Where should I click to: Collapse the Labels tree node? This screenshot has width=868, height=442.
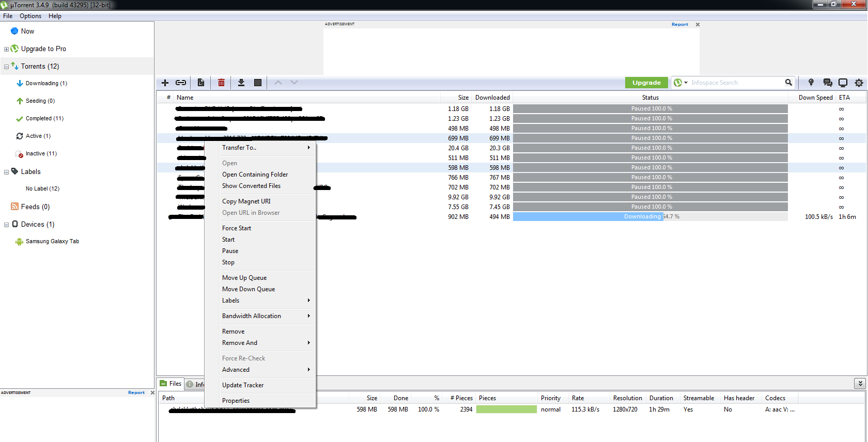(6, 172)
